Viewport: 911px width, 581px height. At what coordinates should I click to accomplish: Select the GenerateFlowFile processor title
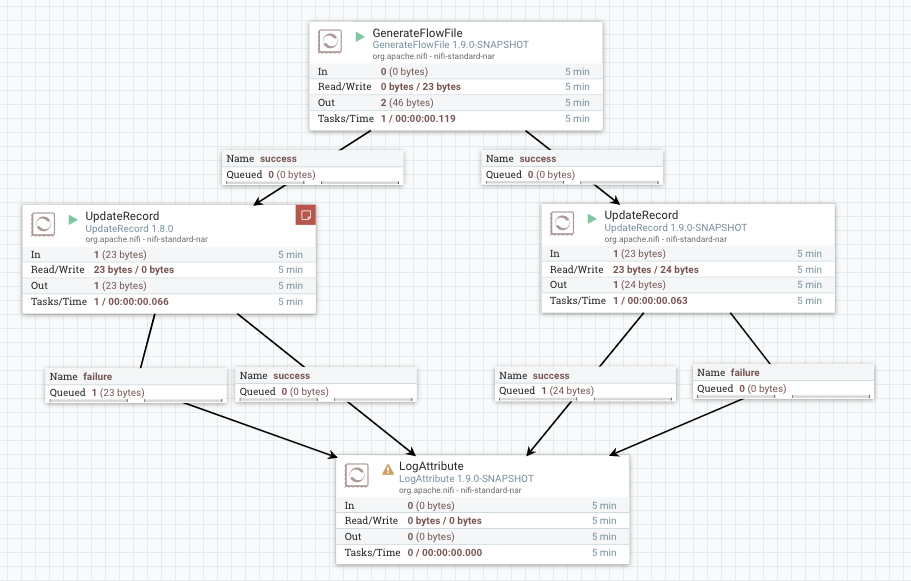417,33
